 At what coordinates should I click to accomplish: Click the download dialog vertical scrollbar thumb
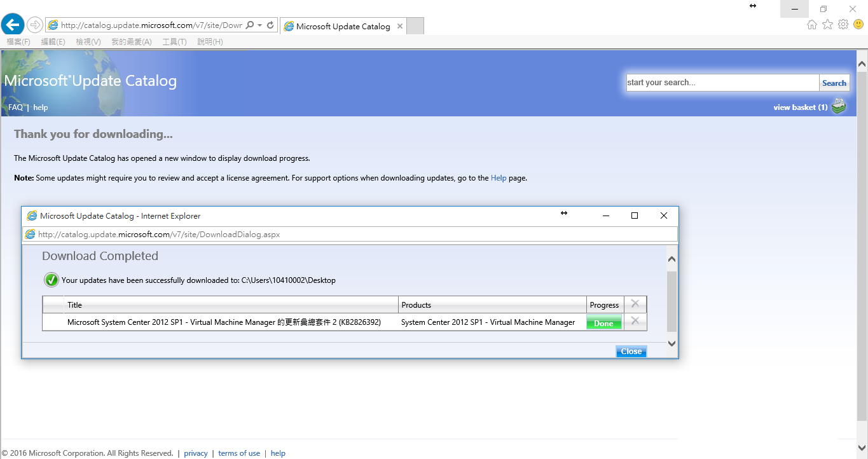pos(672,301)
